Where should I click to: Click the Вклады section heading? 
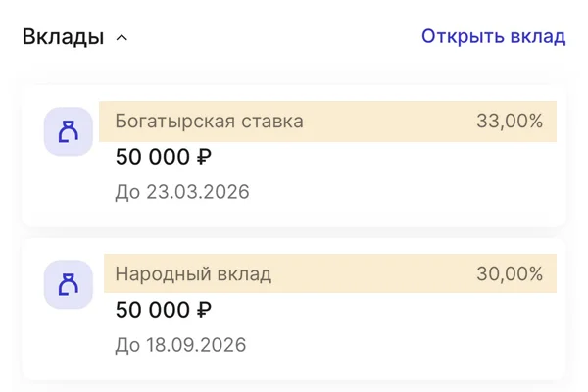click(63, 37)
